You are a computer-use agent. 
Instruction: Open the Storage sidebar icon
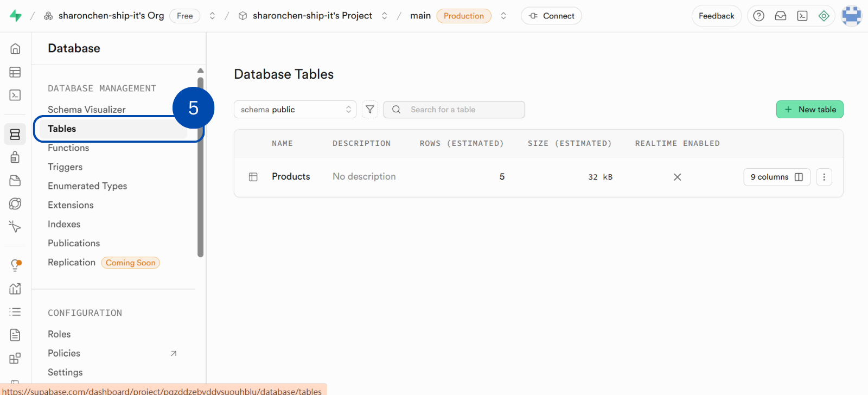pyautogui.click(x=15, y=181)
